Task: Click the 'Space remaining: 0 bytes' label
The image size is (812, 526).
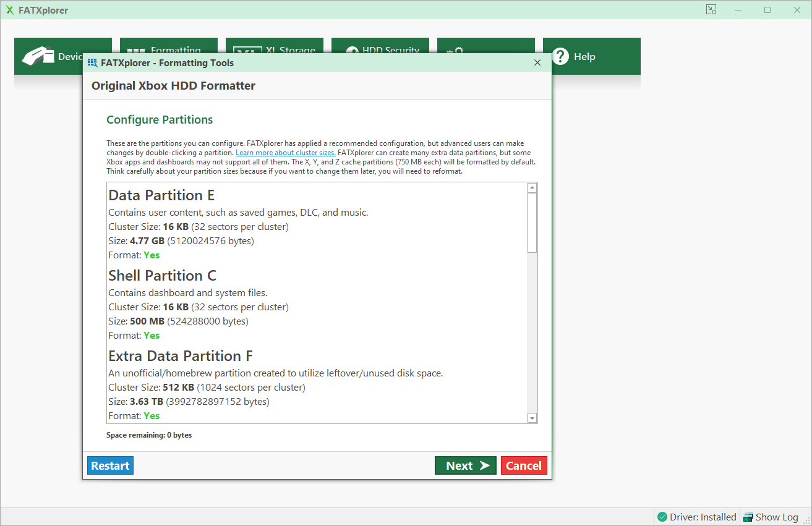Action: coord(149,435)
